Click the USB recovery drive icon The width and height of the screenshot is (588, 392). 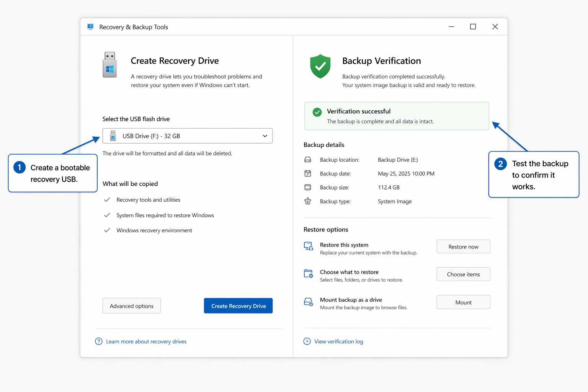tap(110, 65)
